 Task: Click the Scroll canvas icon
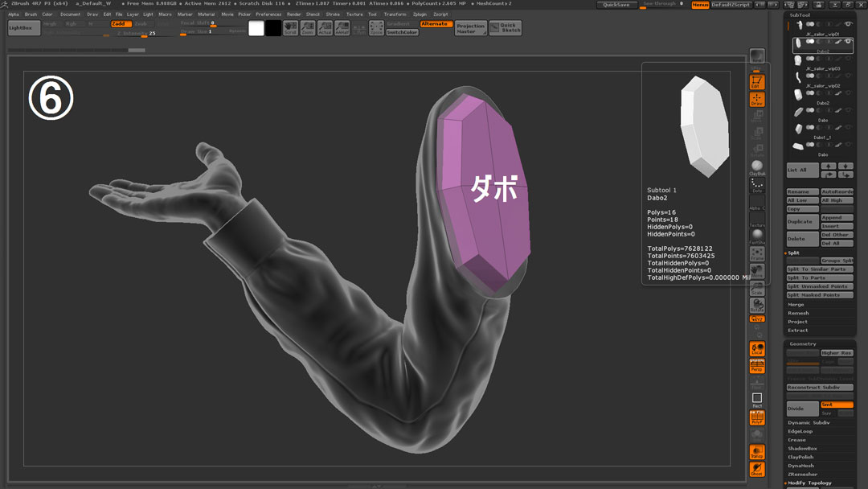(x=291, y=27)
